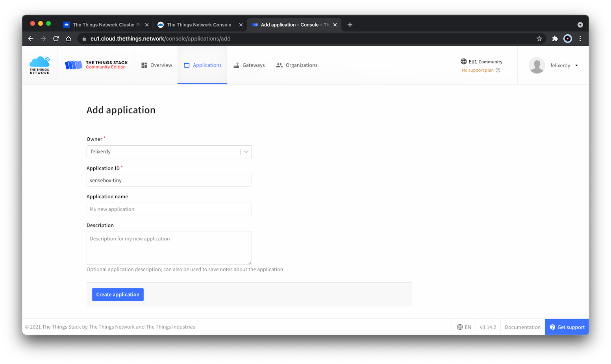Open the tab search dropdown arrow
Screen dimensions: 611x364
tap(580, 25)
